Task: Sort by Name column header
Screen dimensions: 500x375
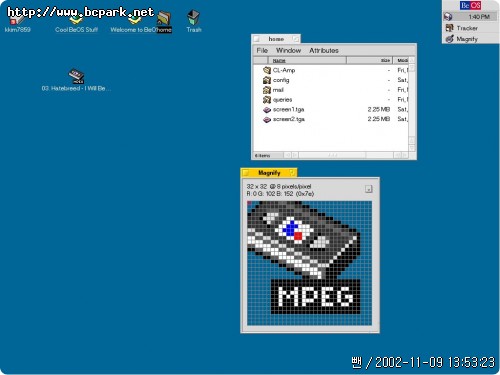Action: [x=307, y=60]
